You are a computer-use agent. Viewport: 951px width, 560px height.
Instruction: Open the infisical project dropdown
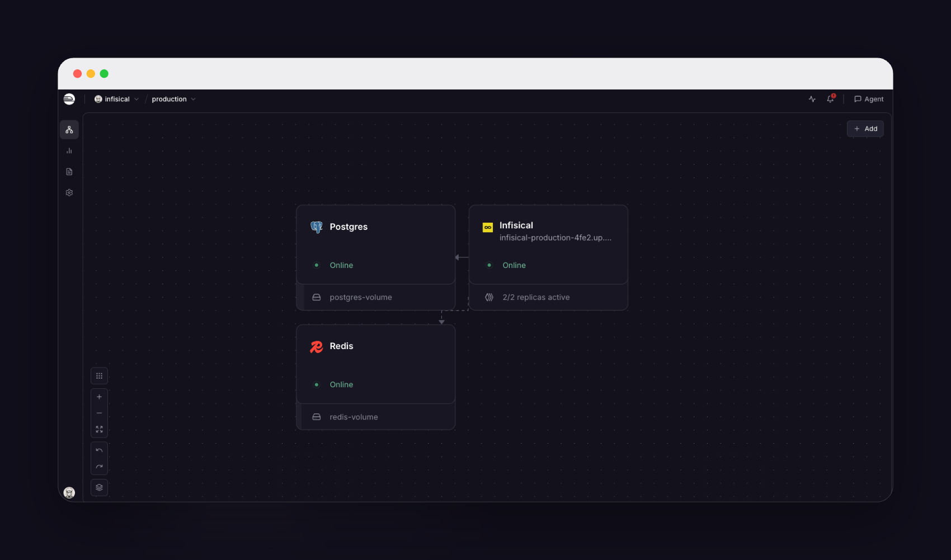tap(117, 99)
